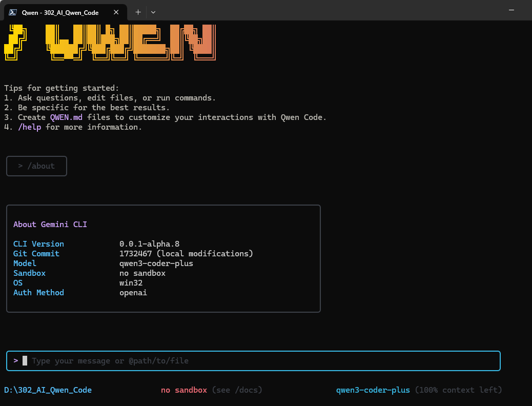This screenshot has height=406, width=532.
Task: Click the tip about asking questions
Action: [x=110, y=98]
